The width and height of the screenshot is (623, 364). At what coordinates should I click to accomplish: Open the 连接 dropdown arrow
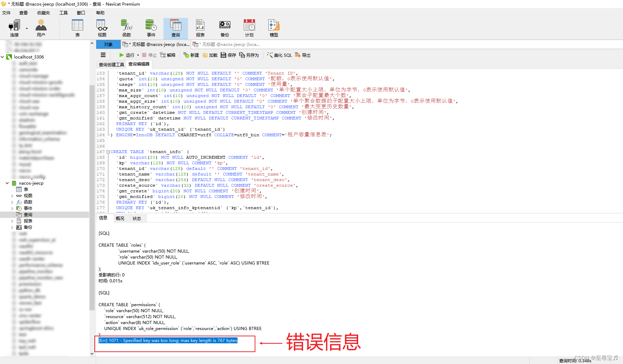tap(27, 29)
